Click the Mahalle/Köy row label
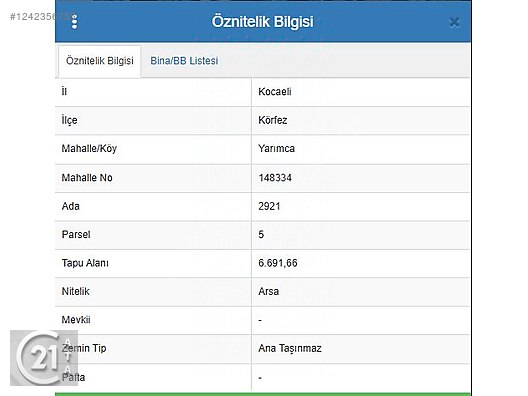This screenshot has height=396, width=528. (89, 148)
